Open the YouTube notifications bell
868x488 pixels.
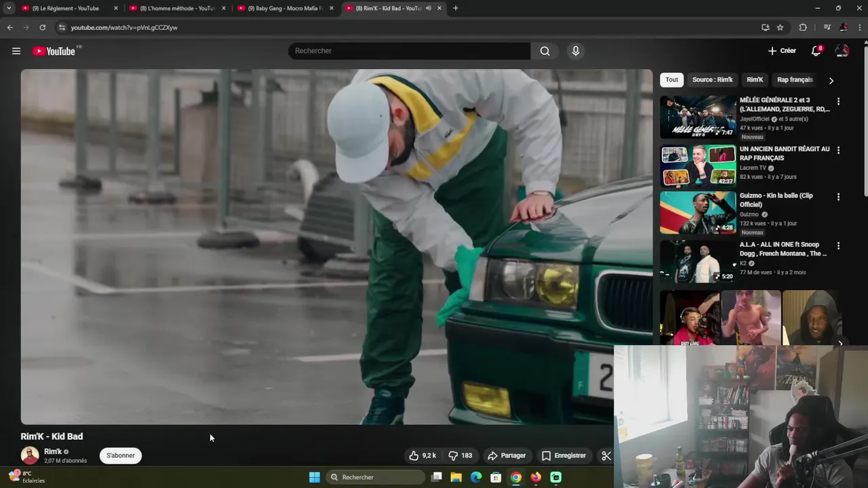(x=816, y=51)
